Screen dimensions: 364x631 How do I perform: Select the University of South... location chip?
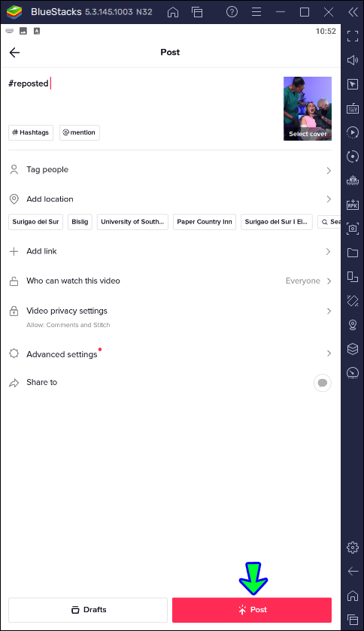[x=132, y=222]
